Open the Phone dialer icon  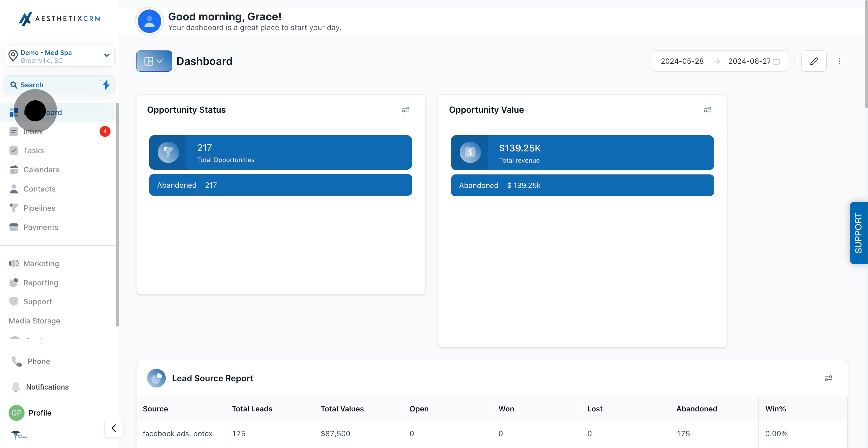[x=17, y=361]
